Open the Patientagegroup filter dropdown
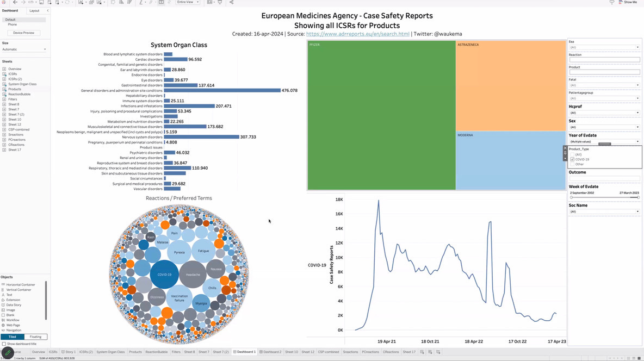 pos(604,98)
